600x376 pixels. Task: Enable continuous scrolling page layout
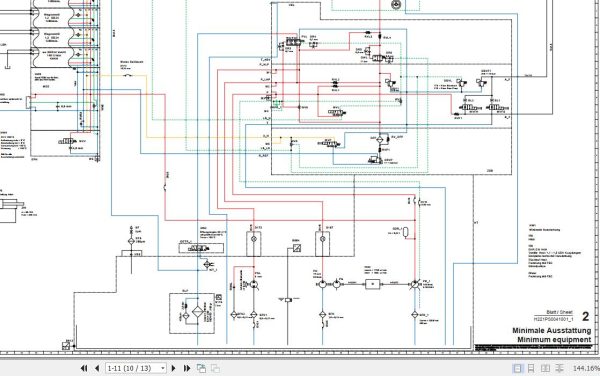click(531, 368)
